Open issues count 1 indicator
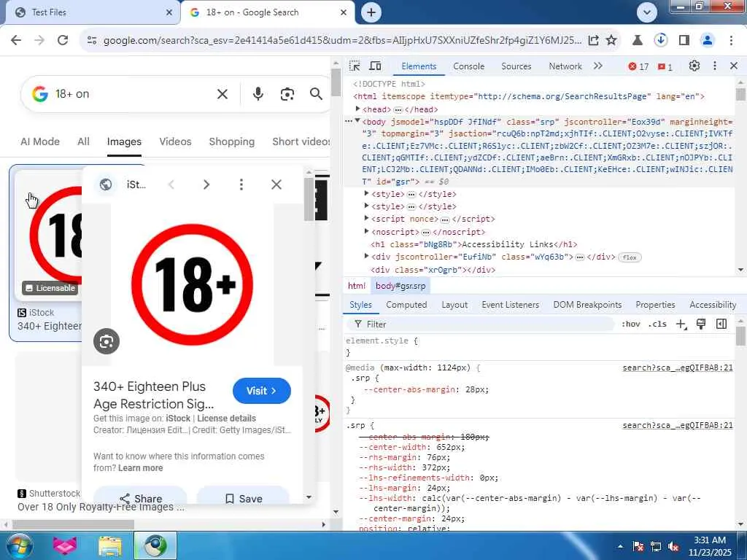 pos(665,66)
